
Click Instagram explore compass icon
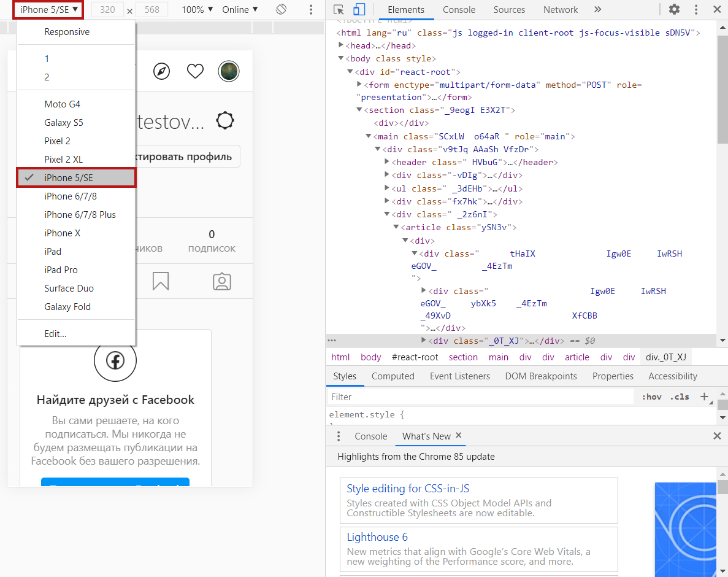[161, 71]
